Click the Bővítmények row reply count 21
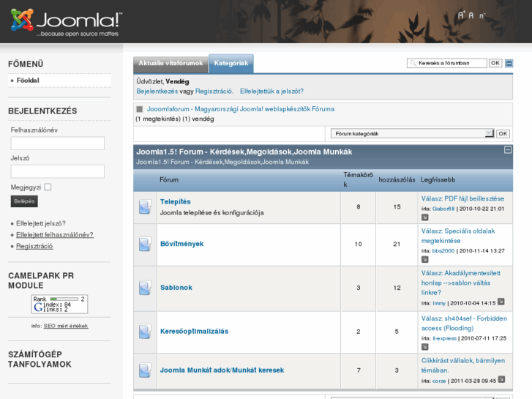Image resolution: width=532 pixels, height=399 pixels. point(397,244)
